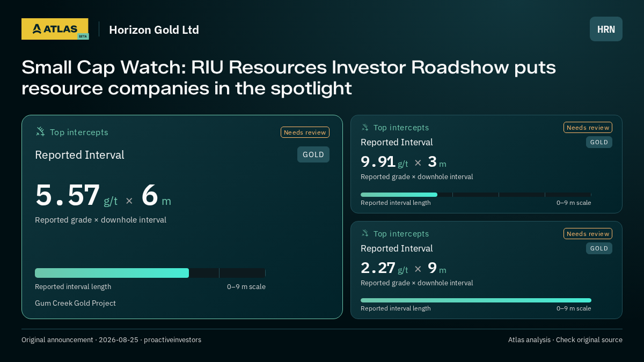The height and width of the screenshot is (362, 644).
Task: Click the GOLD tag in the 2.27 g/t card
Action: pos(599,248)
